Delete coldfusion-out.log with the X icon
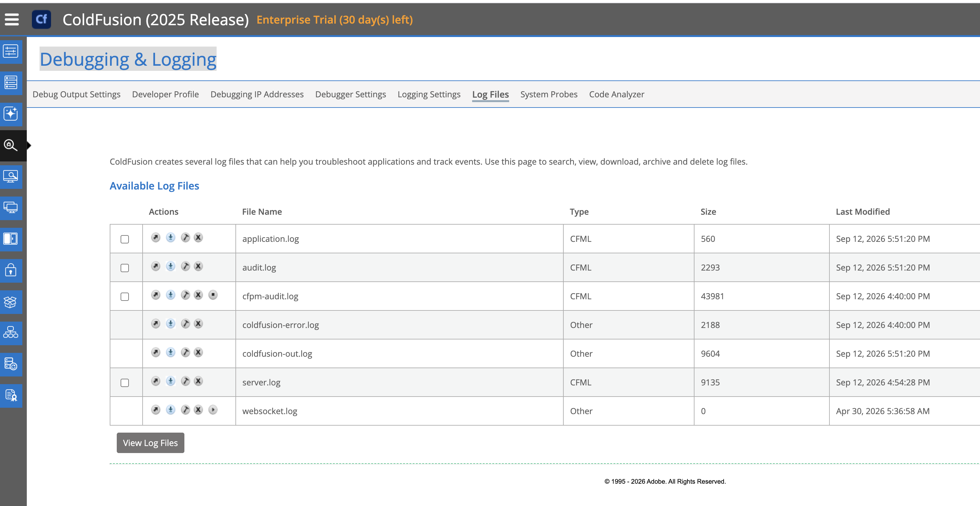 coord(198,352)
